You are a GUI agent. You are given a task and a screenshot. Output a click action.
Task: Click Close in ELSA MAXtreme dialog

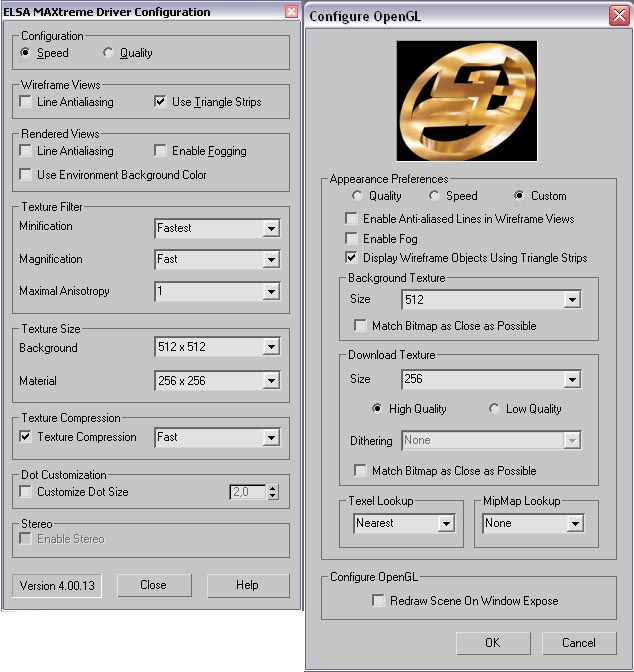pos(154,585)
